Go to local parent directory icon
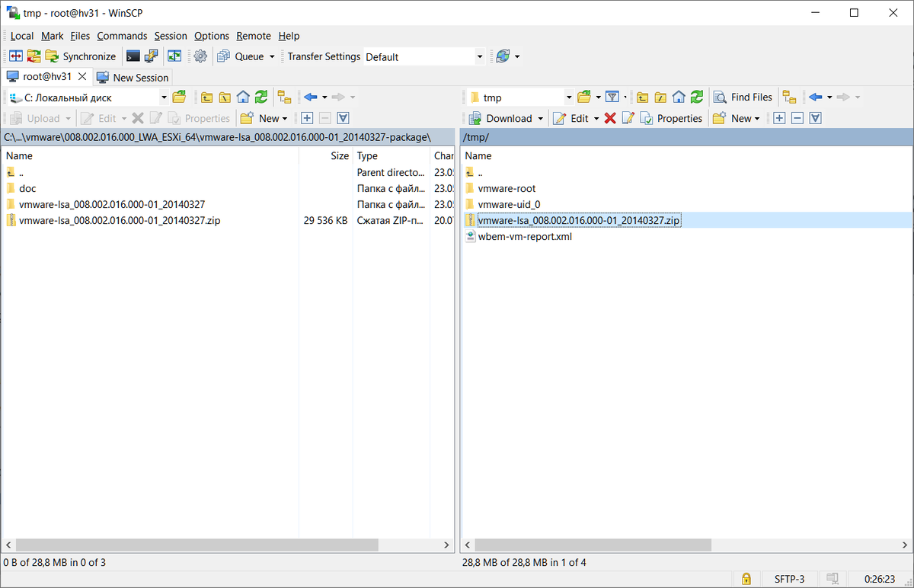Screen dimensions: 914x588 coord(206,97)
